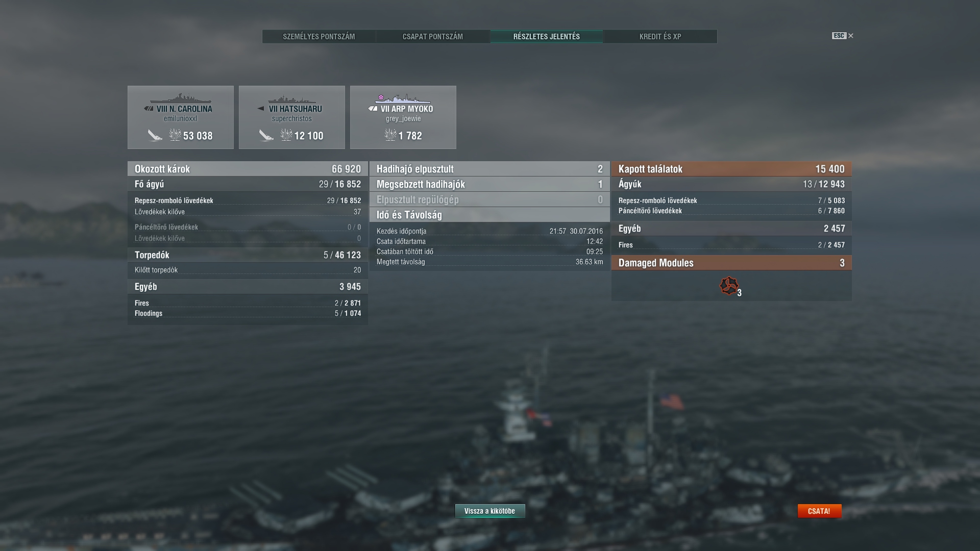Click the ARP Myoko ship silhouette

[403, 98]
